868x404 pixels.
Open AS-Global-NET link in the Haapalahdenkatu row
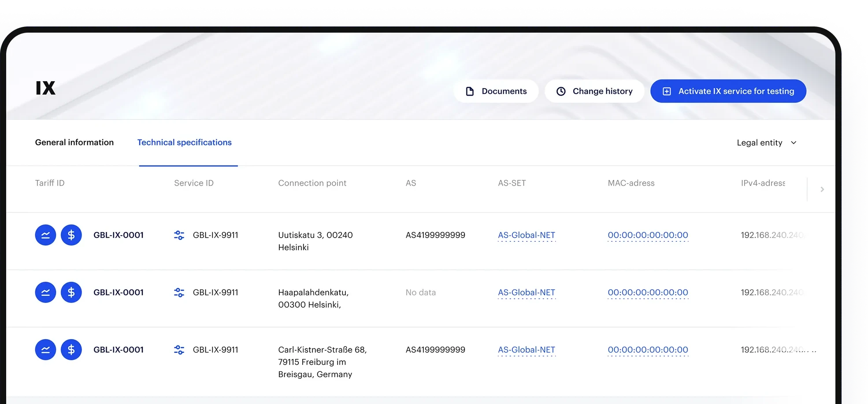(527, 292)
